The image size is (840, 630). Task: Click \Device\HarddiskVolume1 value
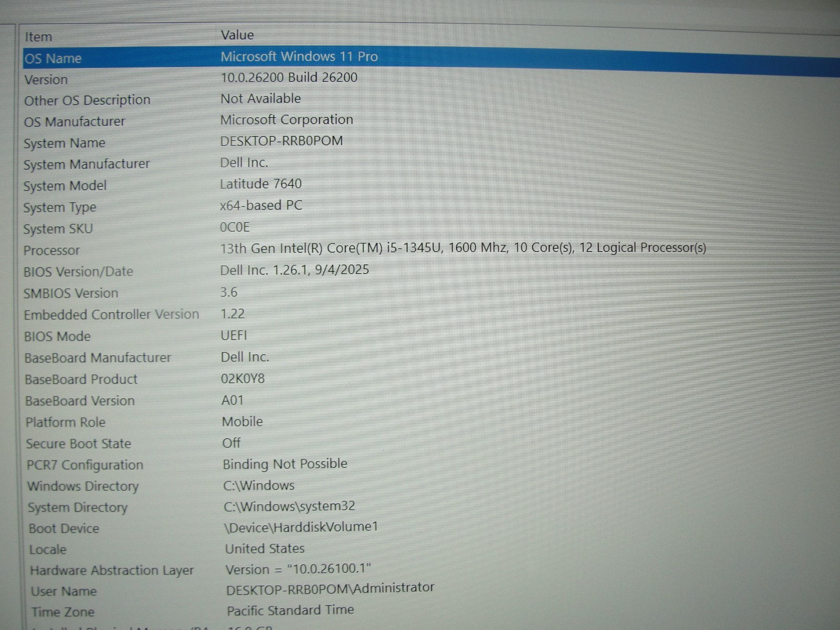click(x=301, y=527)
